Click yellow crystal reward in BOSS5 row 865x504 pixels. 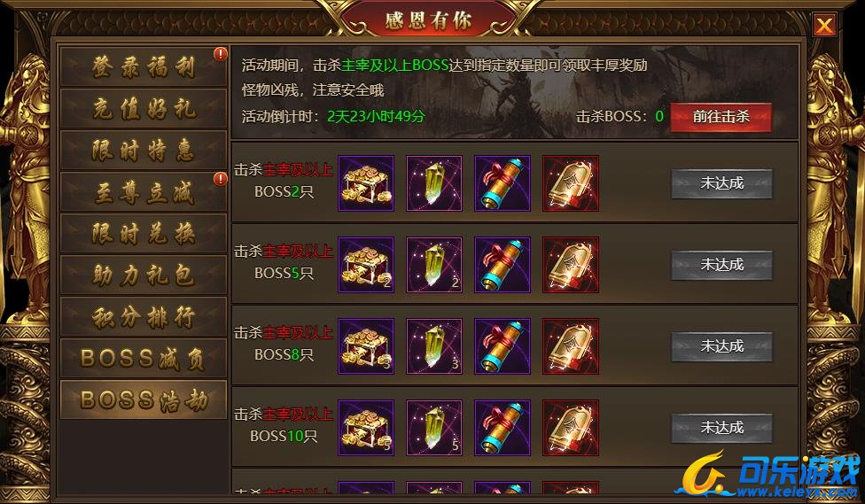point(434,265)
